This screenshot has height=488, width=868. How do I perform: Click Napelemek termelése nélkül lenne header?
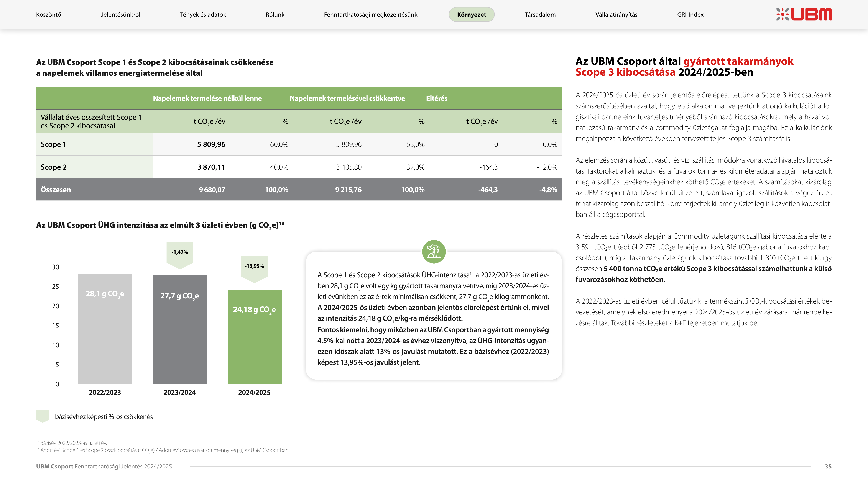207,98
